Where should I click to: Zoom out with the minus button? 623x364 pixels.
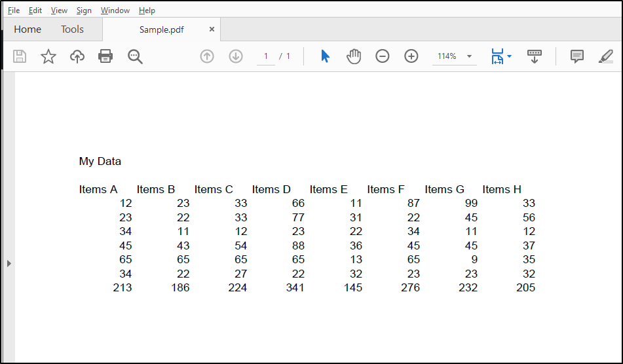(383, 56)
